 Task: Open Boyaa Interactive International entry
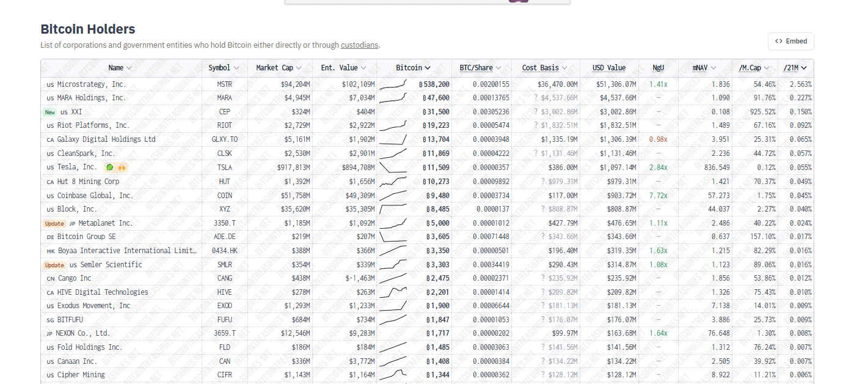click(x=128, y=251)
